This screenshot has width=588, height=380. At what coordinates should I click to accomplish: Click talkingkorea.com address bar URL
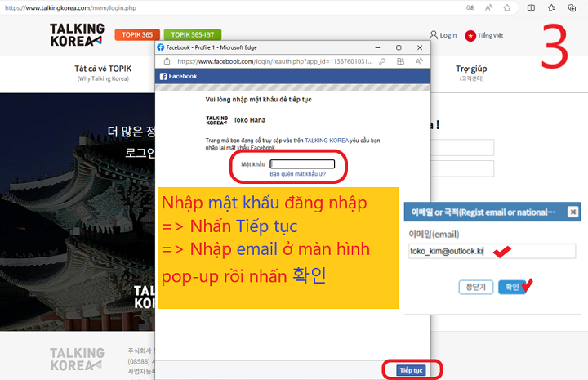coord(70,8)
